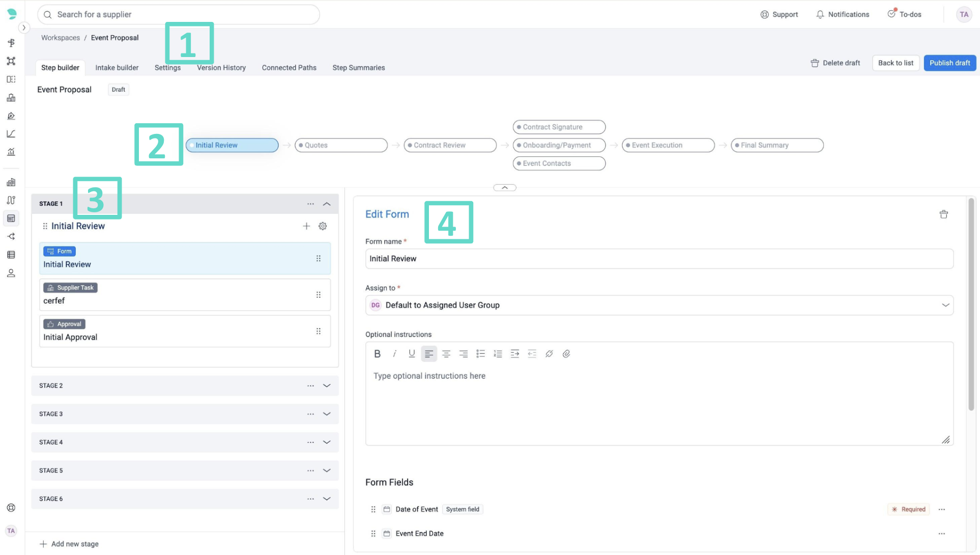This screenshot has height=555, width=980.
Task: Open the Step Summaries tab
Action: (359, 68)
